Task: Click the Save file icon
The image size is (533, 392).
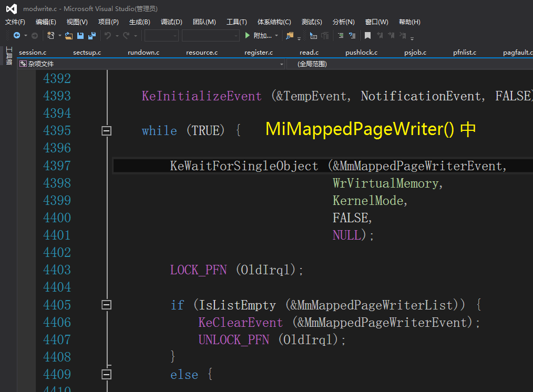Action: click(x=80, y=36)
